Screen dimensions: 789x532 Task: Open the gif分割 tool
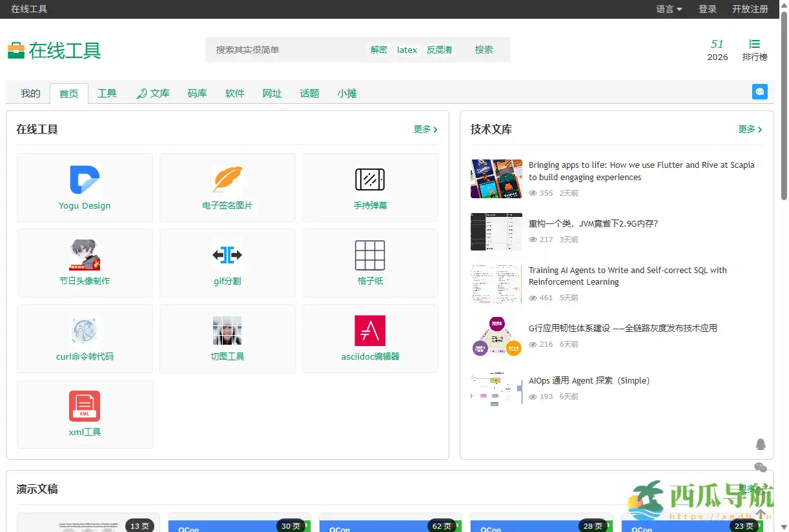tap(227, 263)
